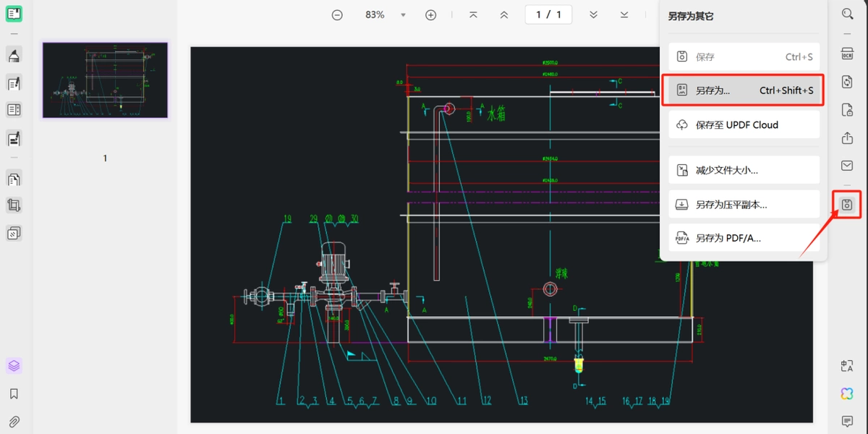Select the Comment highlighter tool
The height and width of the screenshot is (434, 868).
point(14,55)
